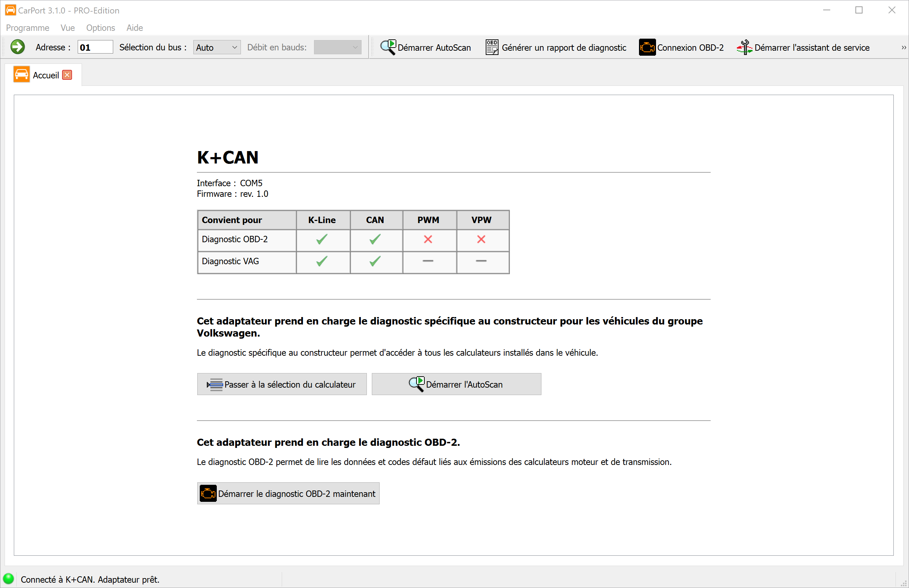909x588 pixels.
Task: Click Démarrer le diagnostic OBD-2 maintenant
Action: pyautogui.click(x=288, y=493)
